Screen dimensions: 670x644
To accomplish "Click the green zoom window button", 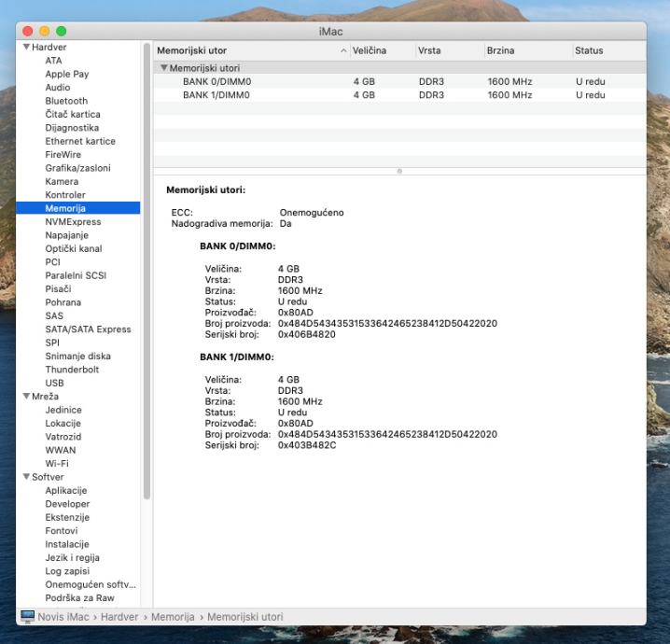I will click(x=62, y=32).
